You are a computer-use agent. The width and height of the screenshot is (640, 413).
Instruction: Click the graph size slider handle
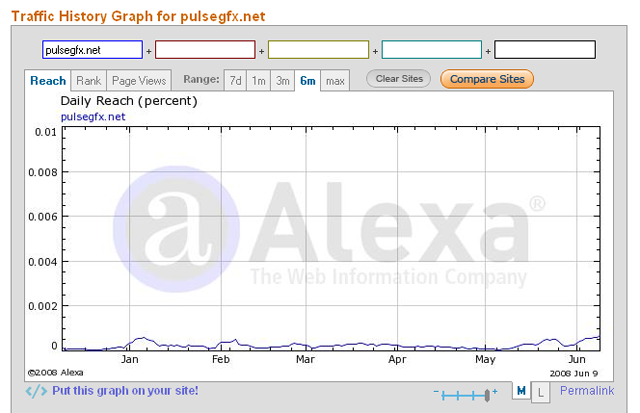click(487, 395)
